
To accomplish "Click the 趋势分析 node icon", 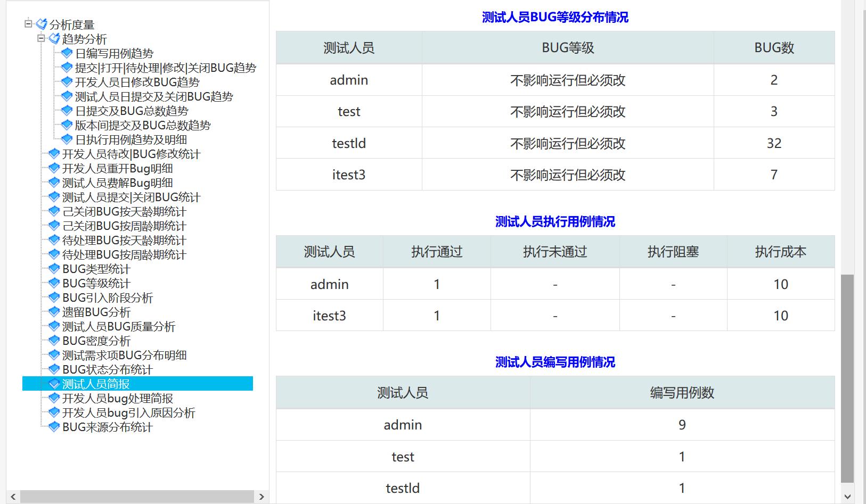I will (x=53, y=38).
